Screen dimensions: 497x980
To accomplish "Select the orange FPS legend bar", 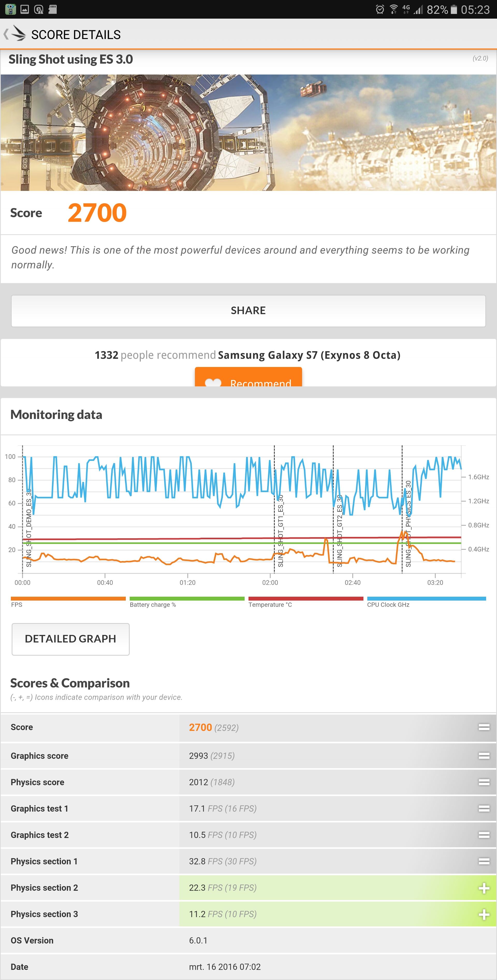I will point(68,599).
